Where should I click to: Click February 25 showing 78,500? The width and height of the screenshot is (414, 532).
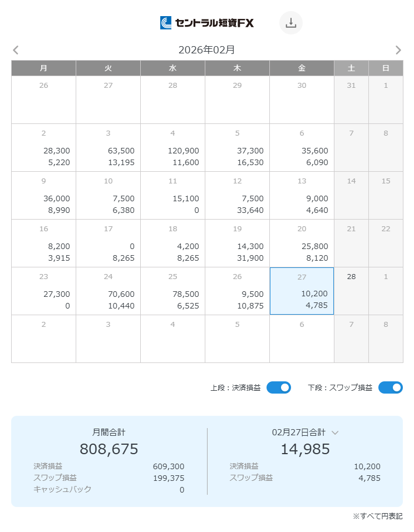[172, 291]
